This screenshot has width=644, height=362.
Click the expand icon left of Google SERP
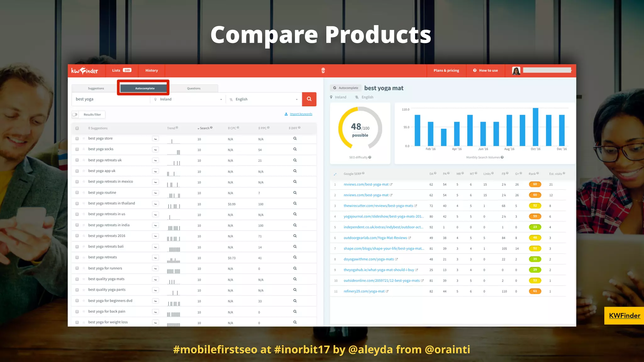tap(335, 174)
